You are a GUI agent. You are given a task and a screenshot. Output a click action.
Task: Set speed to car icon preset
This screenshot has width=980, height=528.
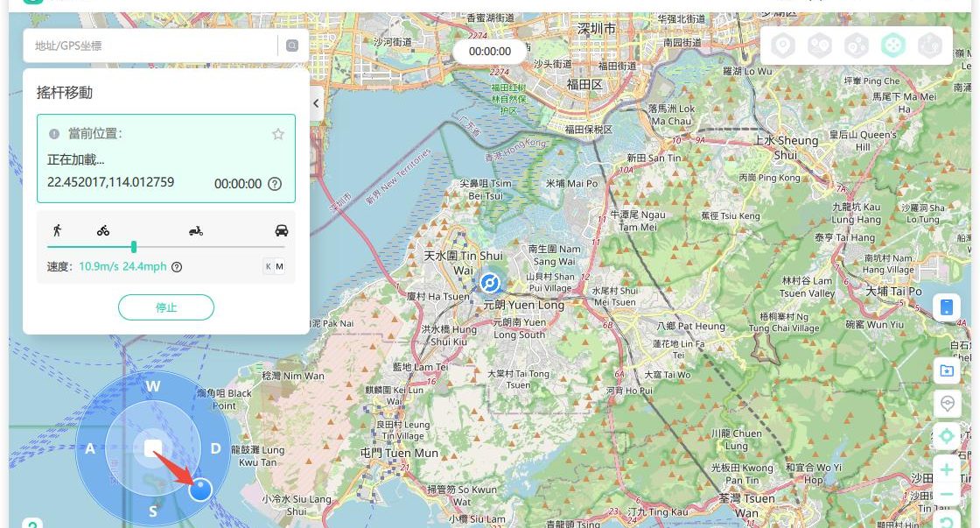pos(281,231)
